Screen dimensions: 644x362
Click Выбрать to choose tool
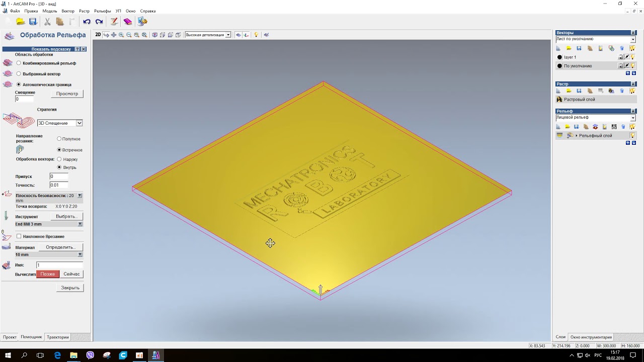click(x=66, y=216)
